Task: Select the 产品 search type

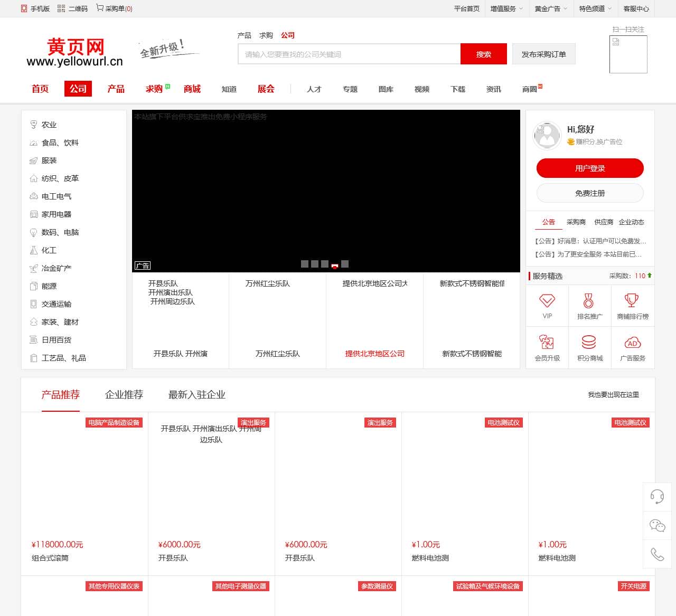Action: point(245,35)
